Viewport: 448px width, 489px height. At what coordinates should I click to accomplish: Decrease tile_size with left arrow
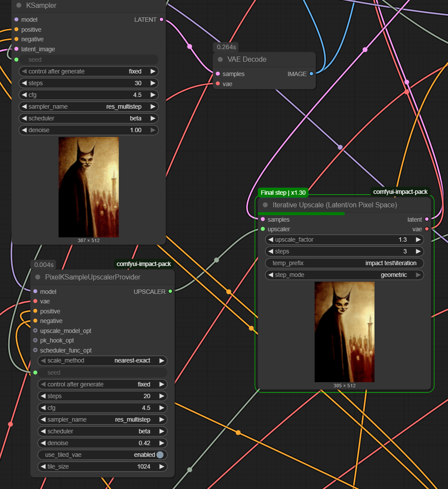43,466
